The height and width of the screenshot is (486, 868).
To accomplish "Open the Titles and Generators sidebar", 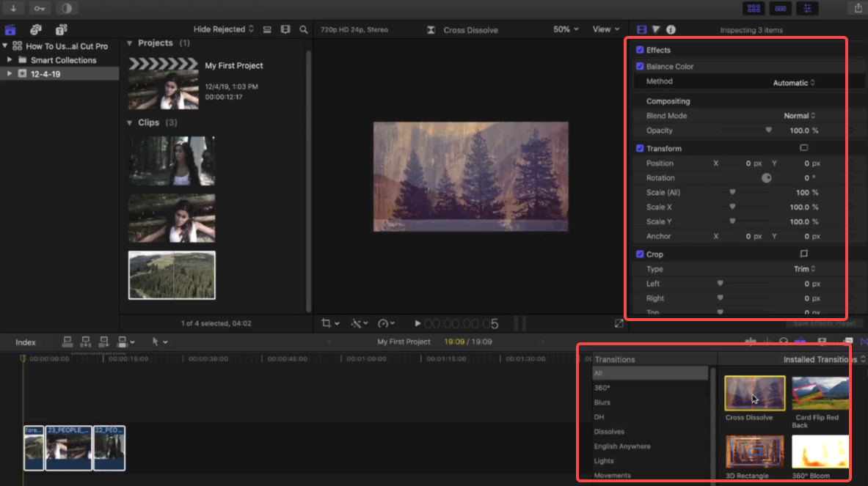I will [61, 30].
